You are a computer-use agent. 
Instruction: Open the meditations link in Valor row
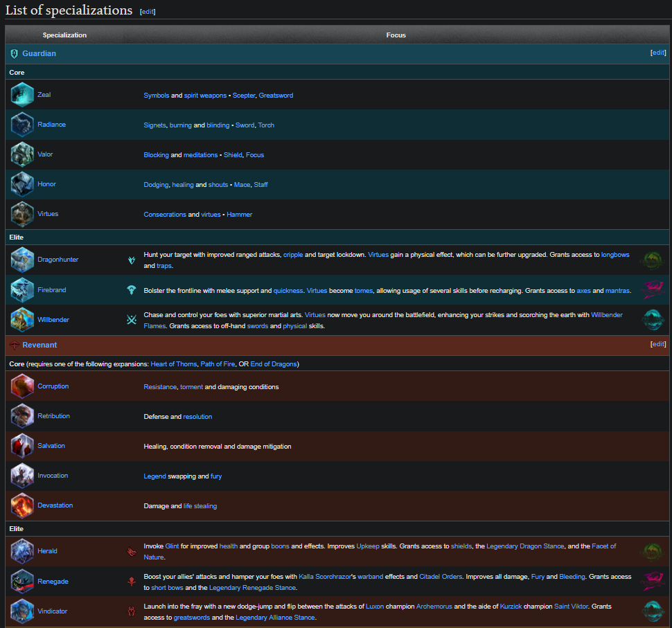tap(201, 155)
